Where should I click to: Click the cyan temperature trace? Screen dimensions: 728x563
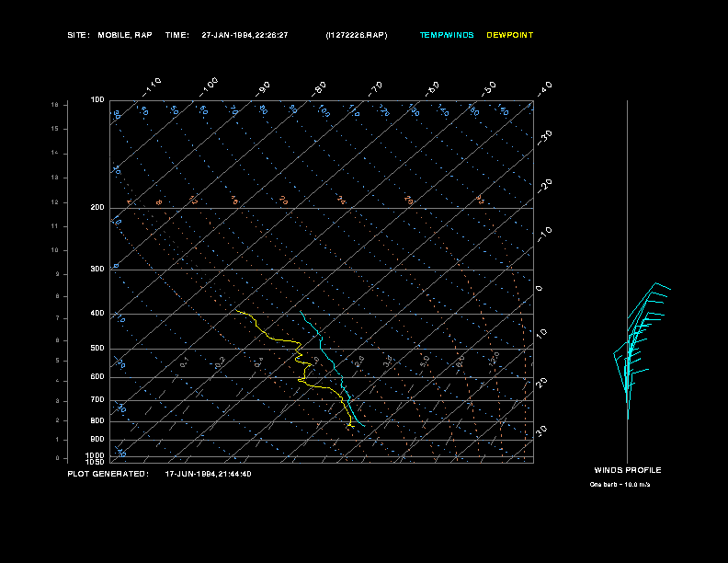pos(332,367)
